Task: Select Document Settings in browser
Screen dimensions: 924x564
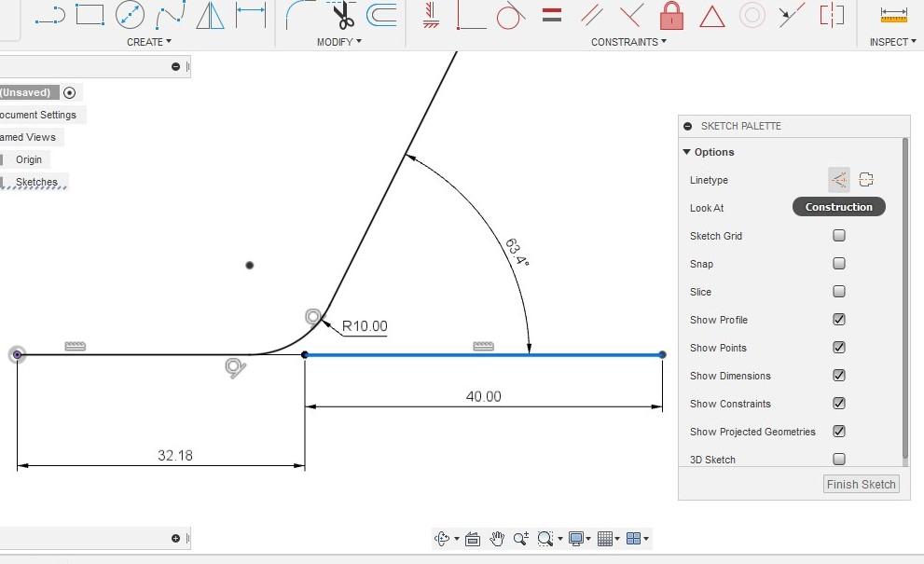Action: pyautogui.click(x=38, y=115)
